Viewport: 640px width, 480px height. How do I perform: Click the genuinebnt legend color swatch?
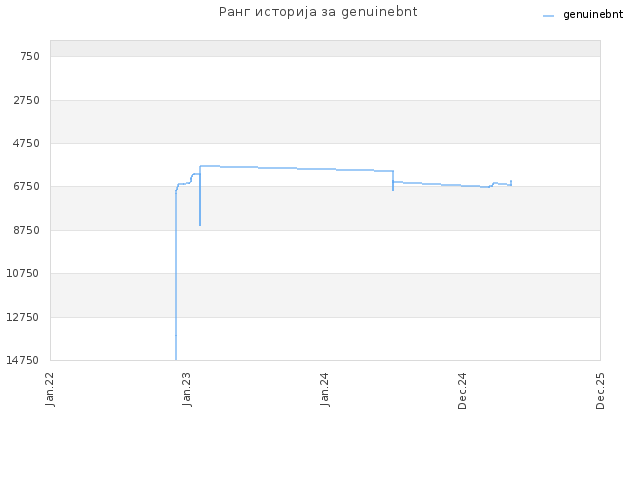click(x=548, y=16)
